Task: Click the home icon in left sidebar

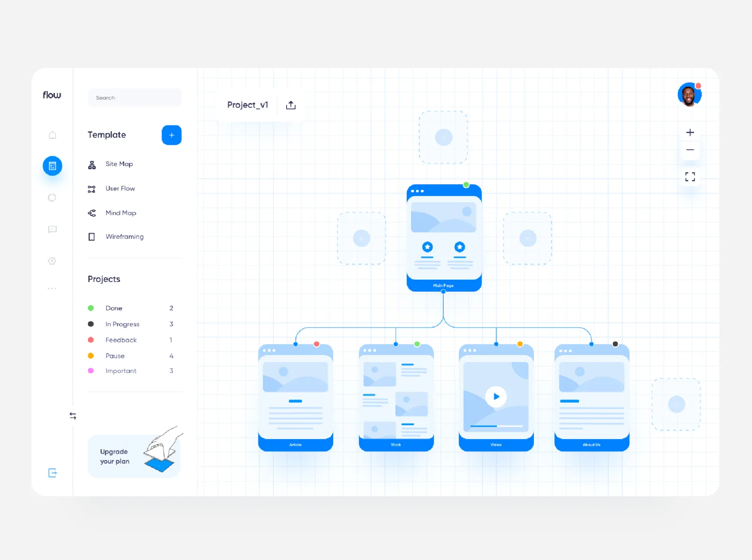Action: [x=52, y=135]
